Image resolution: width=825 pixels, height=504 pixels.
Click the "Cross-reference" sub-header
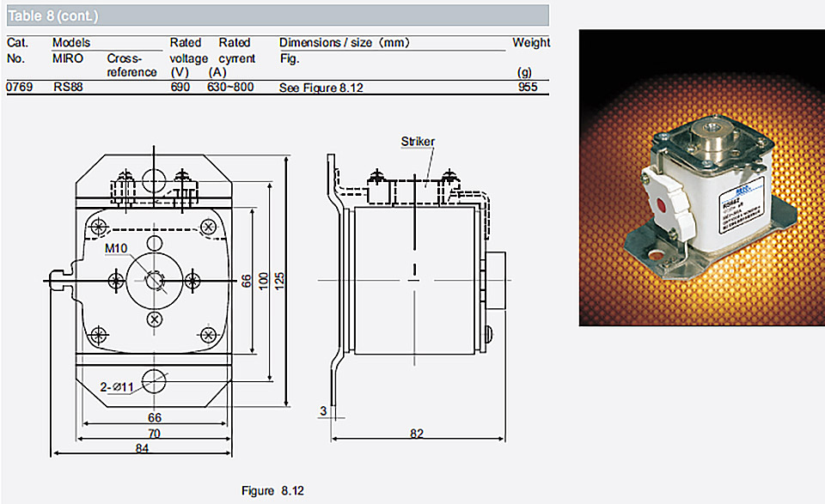[131, 65]
